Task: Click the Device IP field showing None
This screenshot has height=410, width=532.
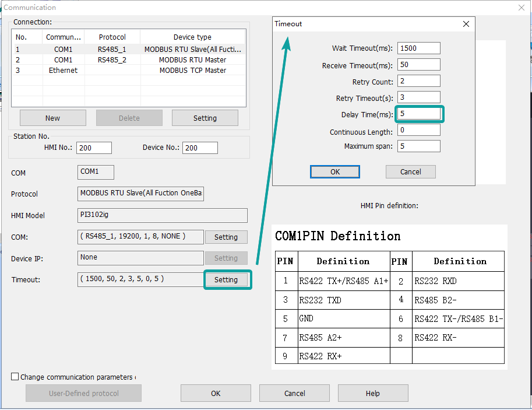Action: coord(140,258)
